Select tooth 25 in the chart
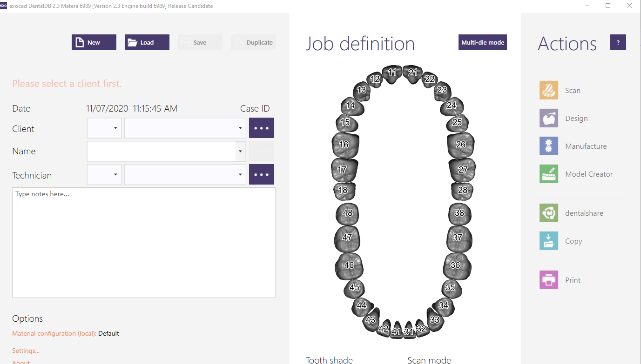Screen dimensions: 641x364 click(x=457, y=123)
